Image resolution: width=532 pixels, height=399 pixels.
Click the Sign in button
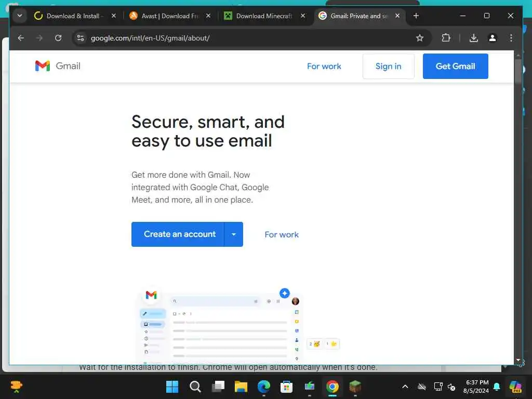[389, 66]
